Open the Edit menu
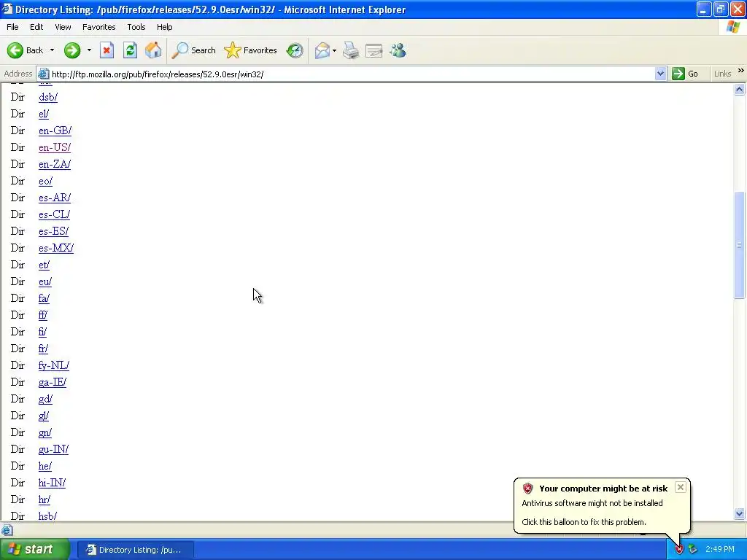This screenshot has width=747, height=560. point(36,27)
